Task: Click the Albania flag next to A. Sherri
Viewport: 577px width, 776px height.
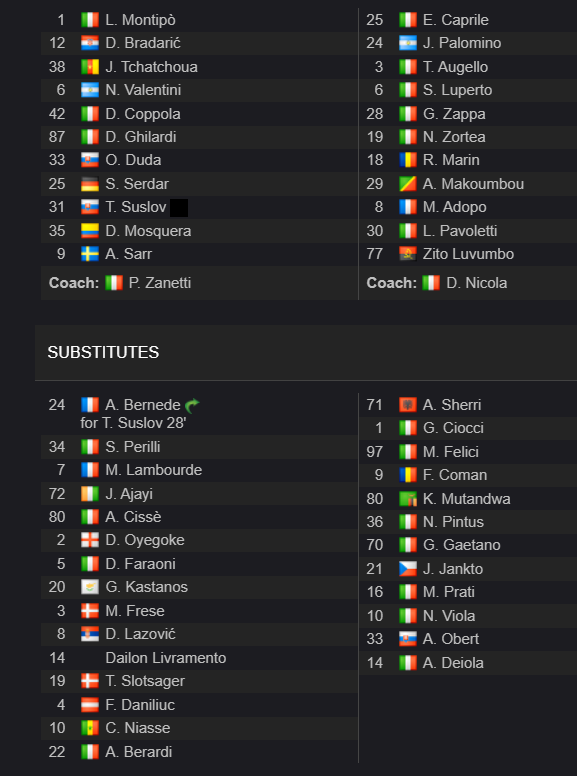Action: click(408, 405)
